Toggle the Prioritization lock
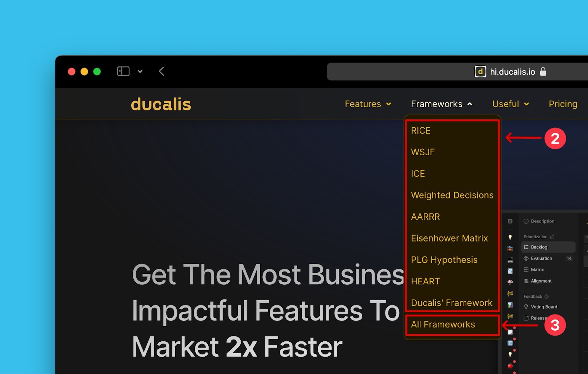The width and height of the screenshot is (588, 374). pyautogui.click(x=552, y=237)
